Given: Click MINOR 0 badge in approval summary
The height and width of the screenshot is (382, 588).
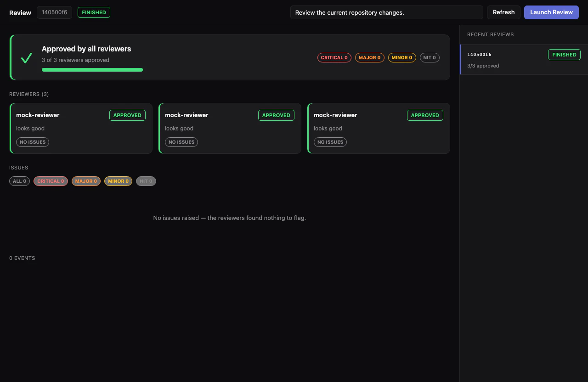Looking at the screenshot, I should pos(402,57).
